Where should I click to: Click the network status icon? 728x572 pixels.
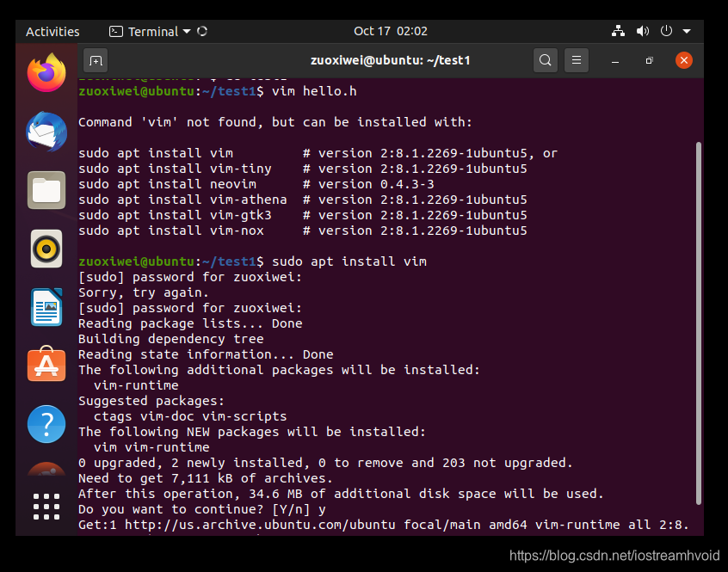pyautogui.click(x=618, y=31)
